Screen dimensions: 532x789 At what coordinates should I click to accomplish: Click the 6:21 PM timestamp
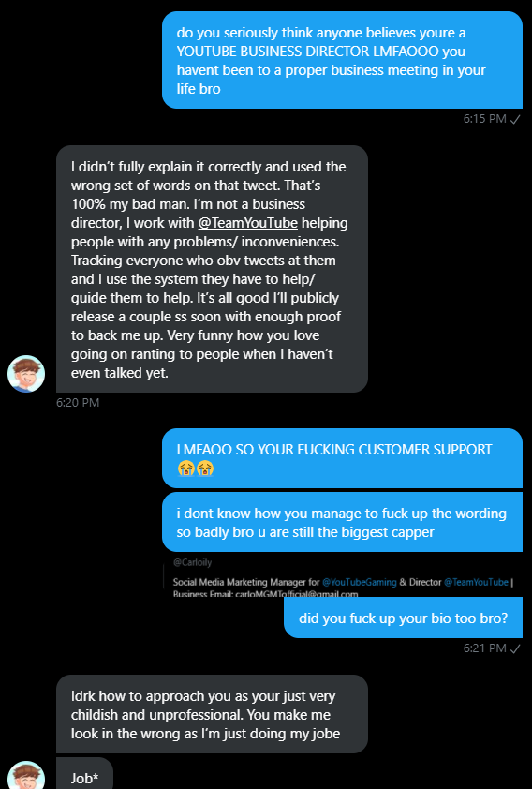pos(485,648)
